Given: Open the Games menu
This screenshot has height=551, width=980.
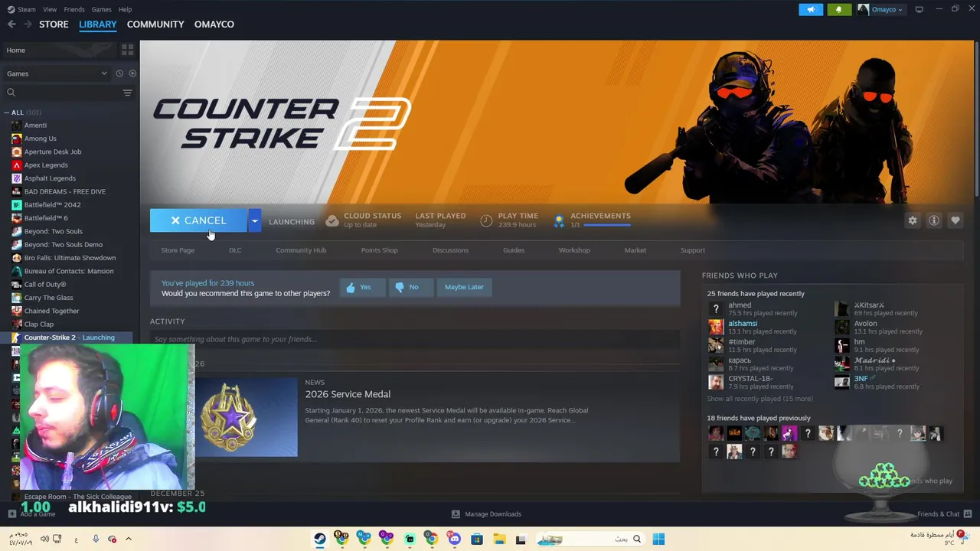Looking at the screenshot, I should pos(101,9).
